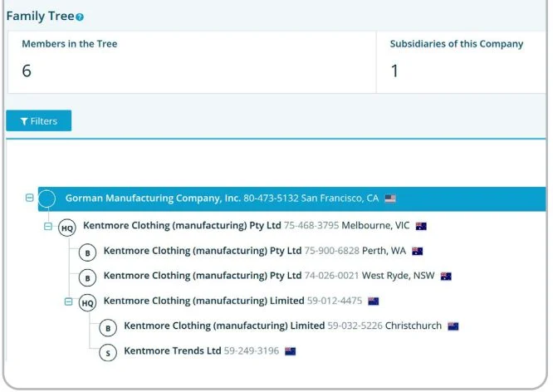Click the Members in the Tree label

point(70,44)
